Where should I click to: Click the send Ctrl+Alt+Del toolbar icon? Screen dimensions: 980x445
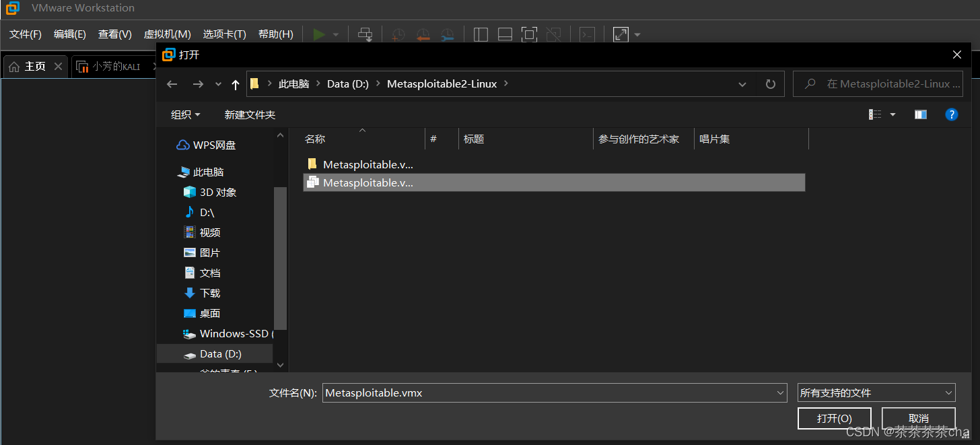click(x=365, y=34)
